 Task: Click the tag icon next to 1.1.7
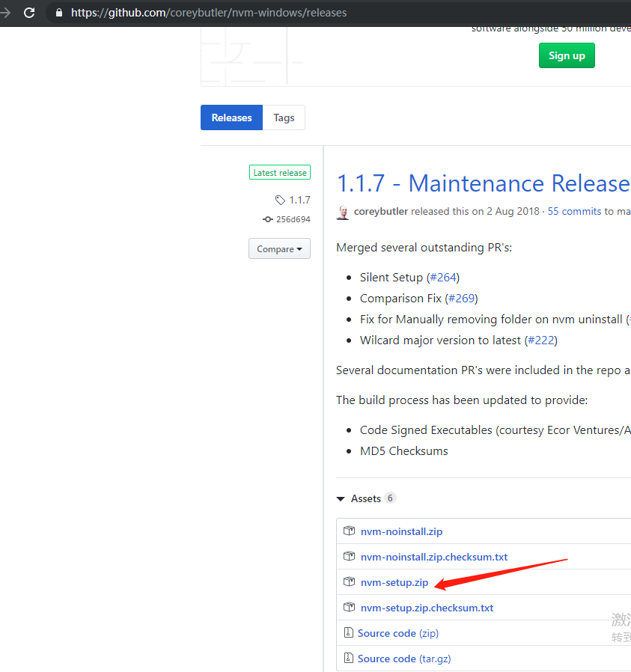pos(281,200)
